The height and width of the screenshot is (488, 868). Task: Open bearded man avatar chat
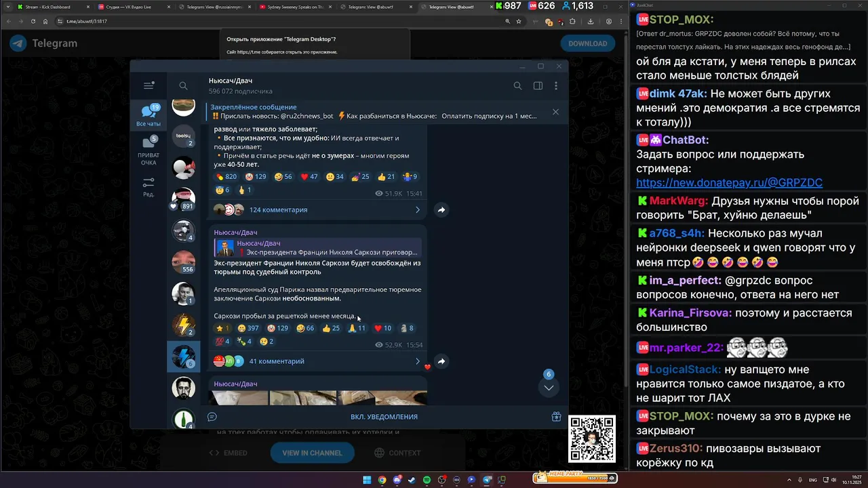coord(183,388)
